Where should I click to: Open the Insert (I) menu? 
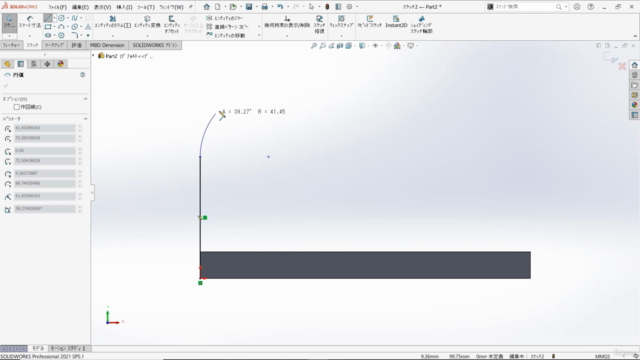[x=124, y=7]
